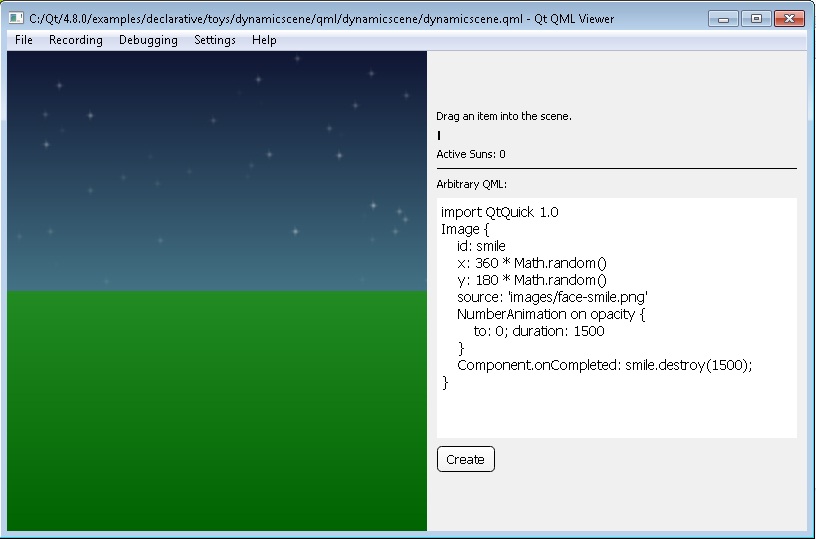This screenshot has width=818, height=539.
Task: Click the 'id: smile' line
Action: click(x=481, y=246)
